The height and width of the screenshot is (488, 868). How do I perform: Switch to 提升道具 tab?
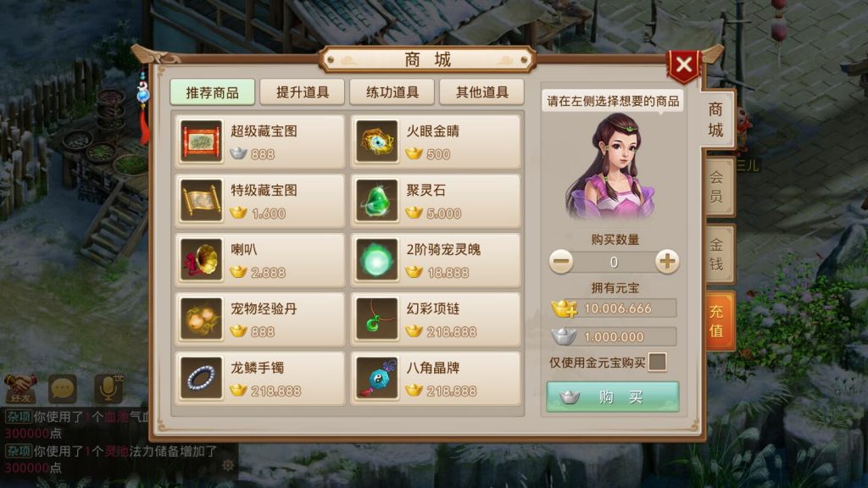point(303,91)
